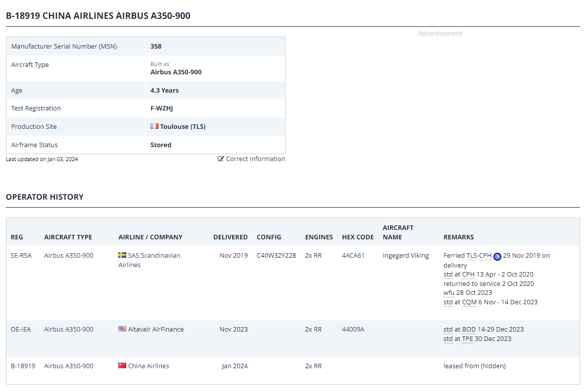Click the TPE airport code in remarks
The height and width of the screenshot is (391, 588).
[x=468, y=338]
